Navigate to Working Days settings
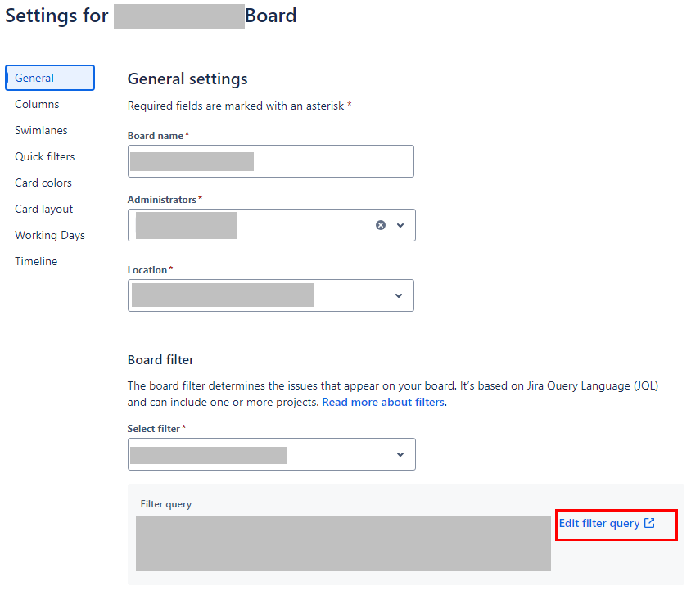 50,235
